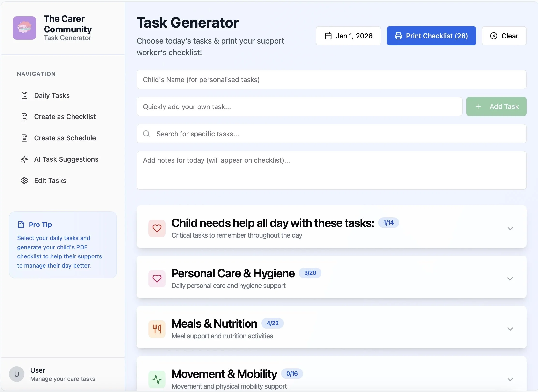Click the fork icon beside Meals & Nutrition
The height and width of the screenshot is (392, 538).
coord(157,329)
